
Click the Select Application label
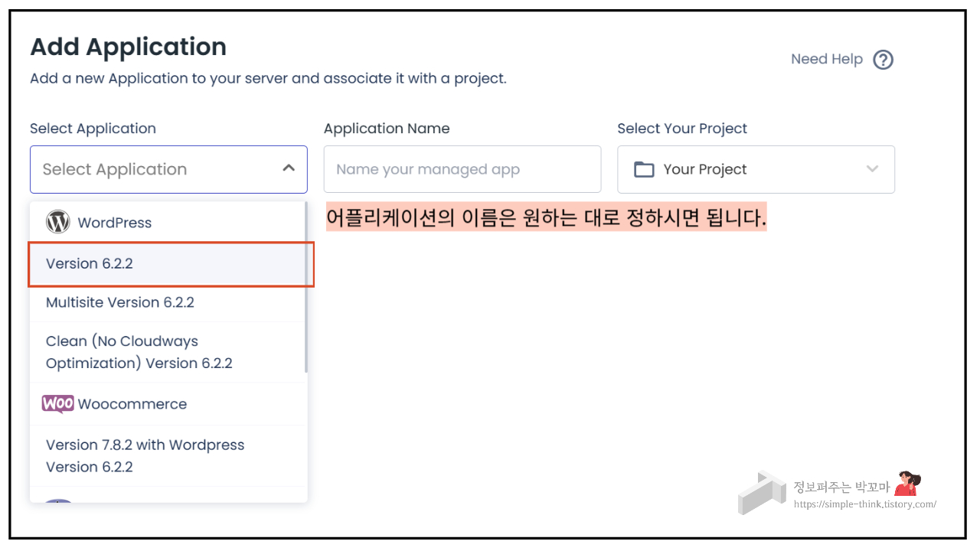[93, 129]
